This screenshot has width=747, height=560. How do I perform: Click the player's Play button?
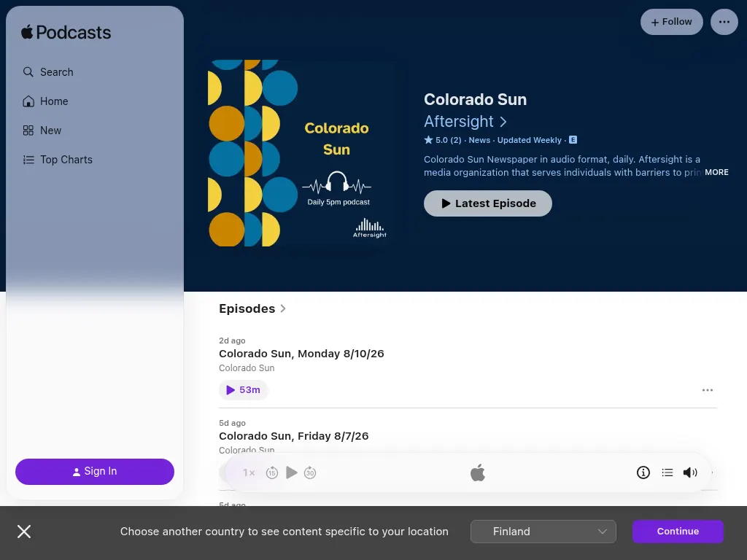point(292,472)
